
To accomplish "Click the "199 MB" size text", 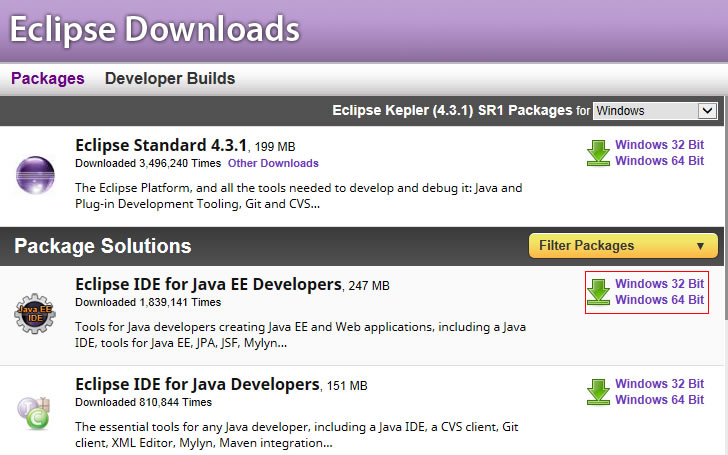I will tap(275, 147).
